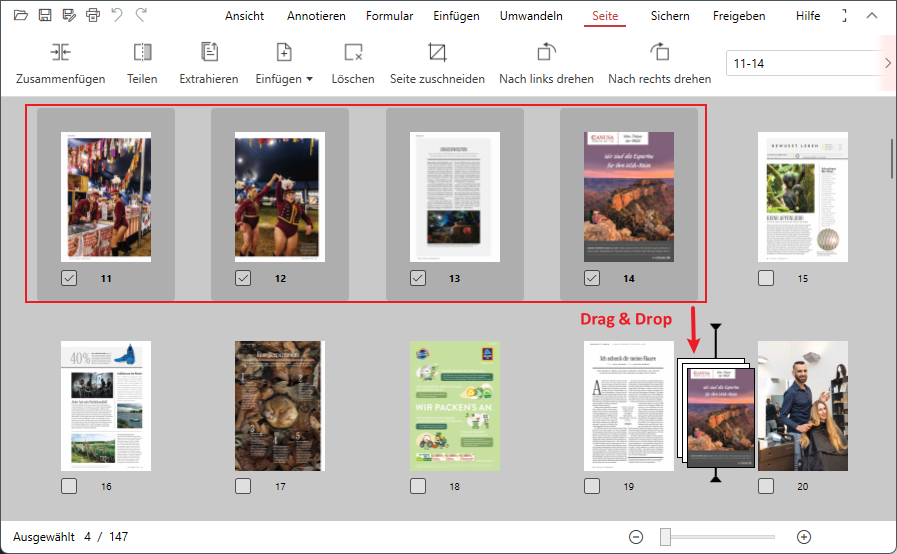Open the Hilfe tab

pos(808,16)
